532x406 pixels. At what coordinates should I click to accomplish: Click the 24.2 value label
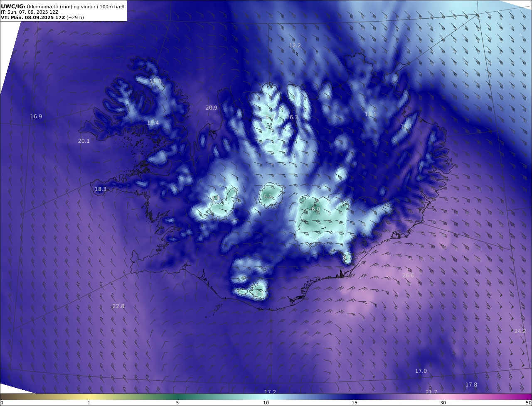point(520,331)
